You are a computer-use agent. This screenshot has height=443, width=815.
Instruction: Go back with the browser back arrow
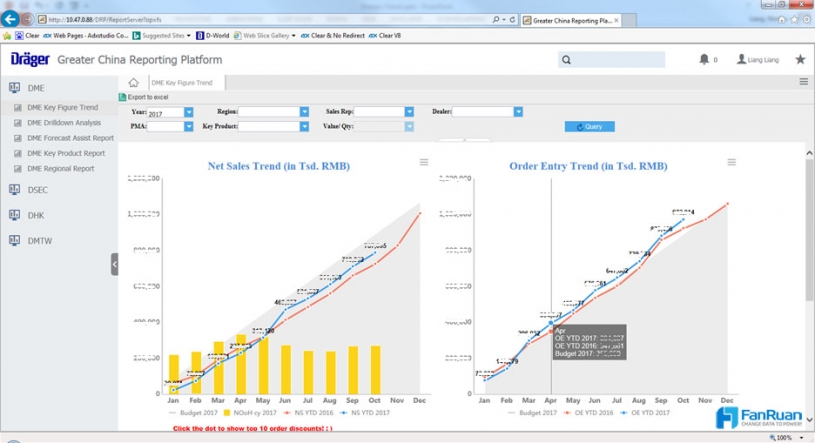coord(10,19)
